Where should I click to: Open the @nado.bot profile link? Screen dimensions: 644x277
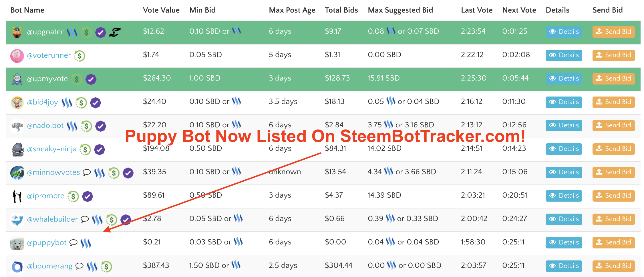(x=45, y=125)
